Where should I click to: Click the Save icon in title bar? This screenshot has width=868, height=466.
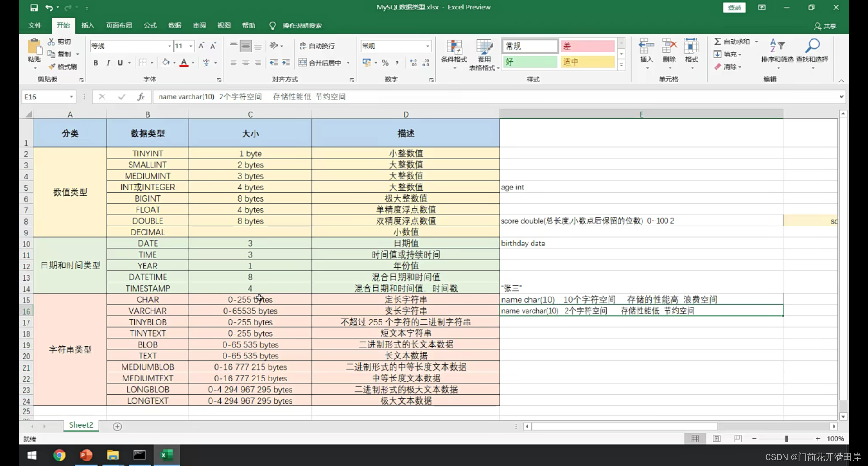[34, 8]
